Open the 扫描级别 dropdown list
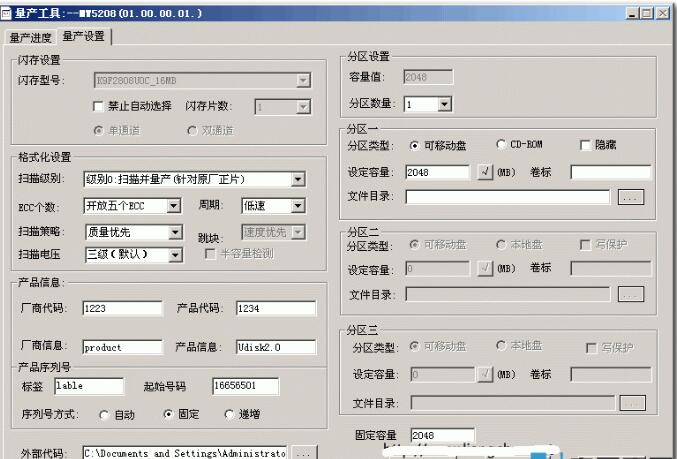 298,180
